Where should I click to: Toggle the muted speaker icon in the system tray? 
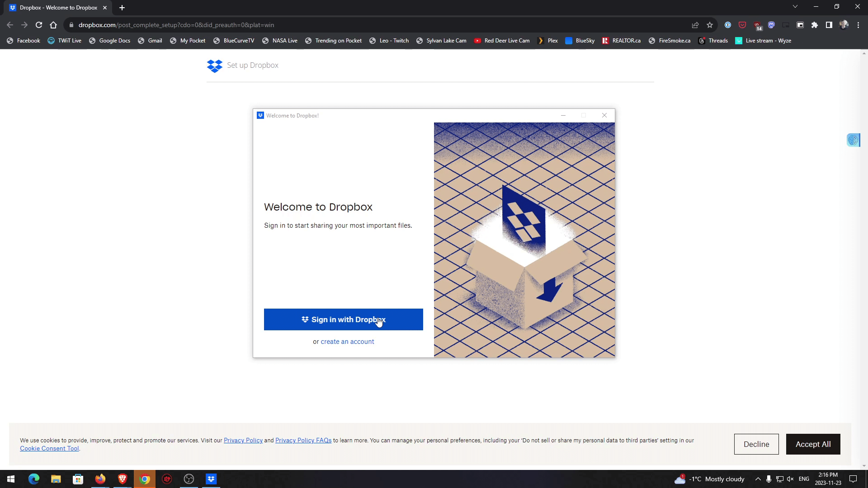tap(790, 479)
